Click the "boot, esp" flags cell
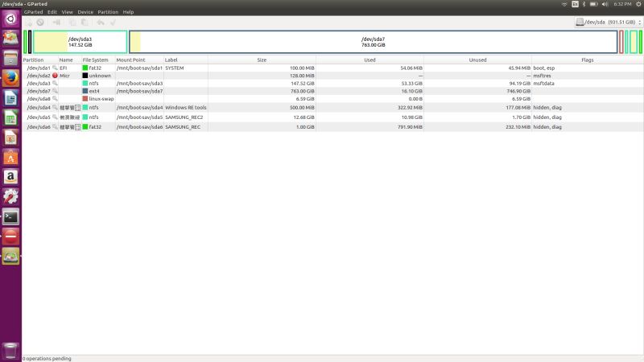 (x=544, y=68)
